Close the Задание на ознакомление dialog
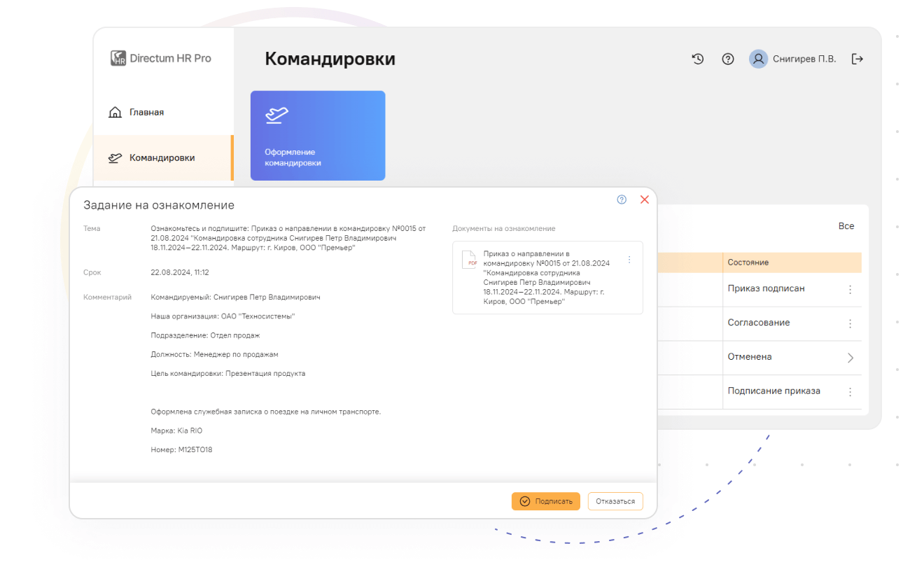 (645, 199)
